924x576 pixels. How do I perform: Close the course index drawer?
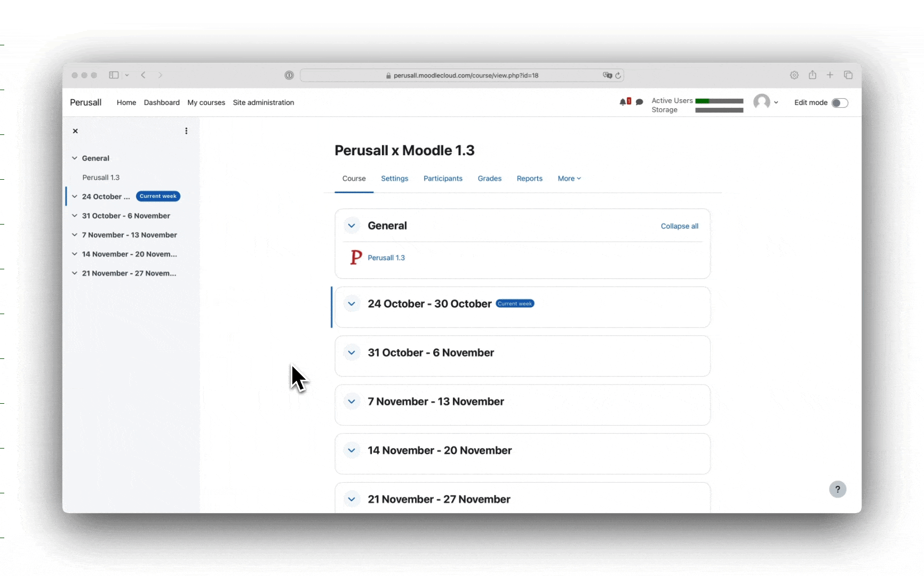click(75, 131)
